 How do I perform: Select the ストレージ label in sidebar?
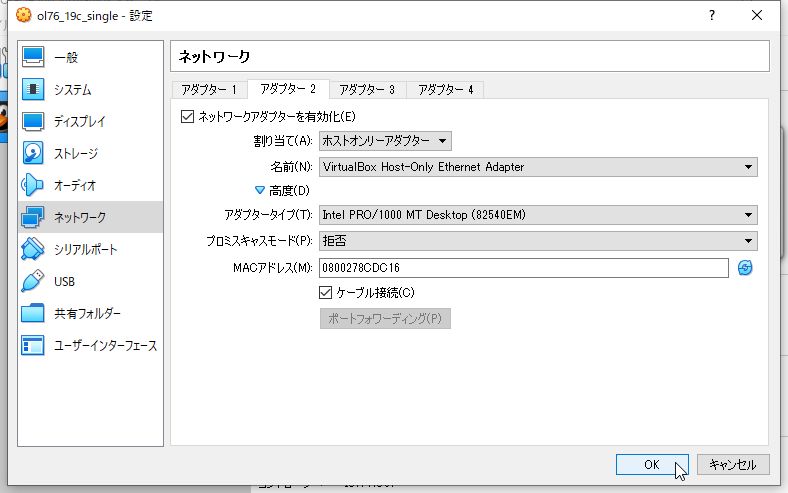click(x=76, y=154)
